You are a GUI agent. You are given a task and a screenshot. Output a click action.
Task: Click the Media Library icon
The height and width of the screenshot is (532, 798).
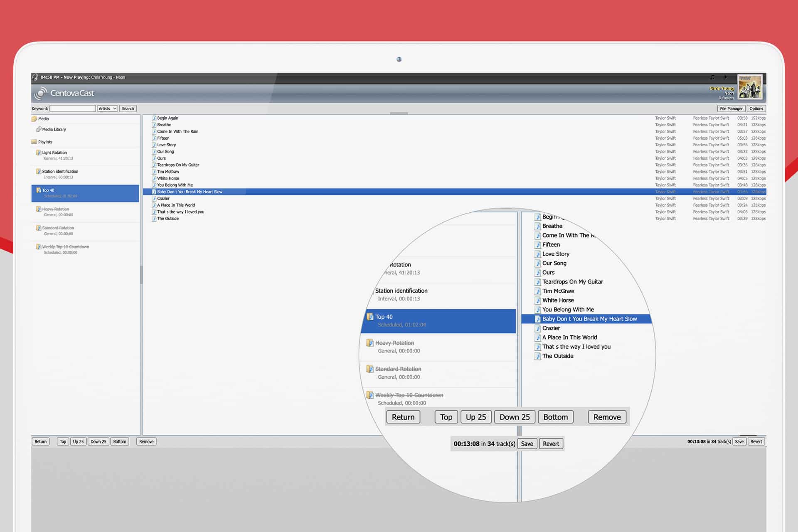[x=39, y=129]
